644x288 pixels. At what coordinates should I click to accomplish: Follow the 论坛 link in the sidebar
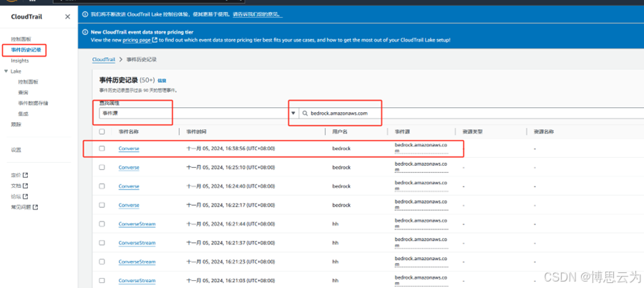(16, 197)
